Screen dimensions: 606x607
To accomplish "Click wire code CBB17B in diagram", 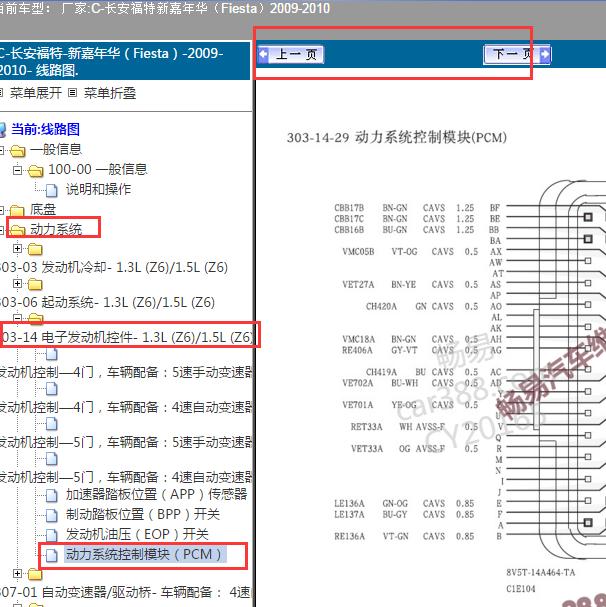I will pyautogui.click(x=349, y=208).
